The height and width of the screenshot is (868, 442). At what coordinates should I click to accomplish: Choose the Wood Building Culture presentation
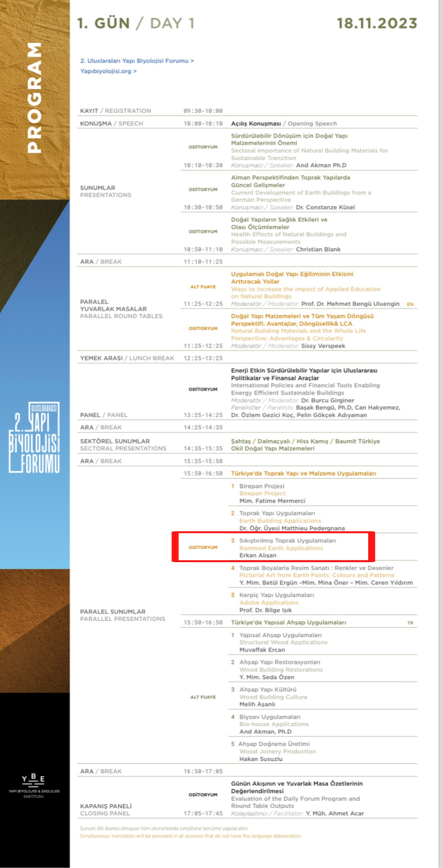[273, 697]
